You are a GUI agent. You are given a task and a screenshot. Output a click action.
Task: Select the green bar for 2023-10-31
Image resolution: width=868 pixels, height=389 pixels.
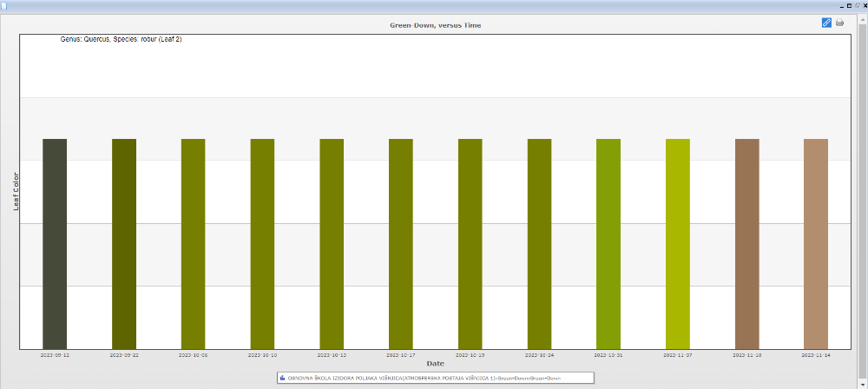[x=608, y=243]
